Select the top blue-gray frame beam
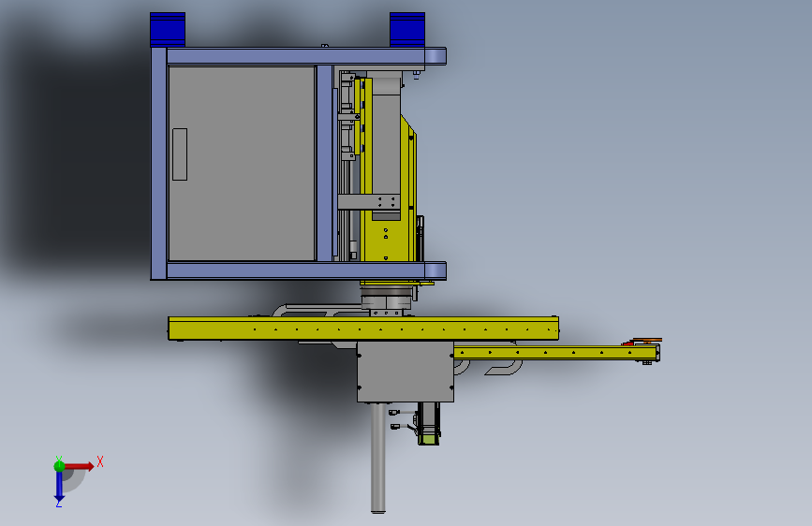The height and width of the screenshot is (526, 812). pyautogui.click(x=306, y=56)
